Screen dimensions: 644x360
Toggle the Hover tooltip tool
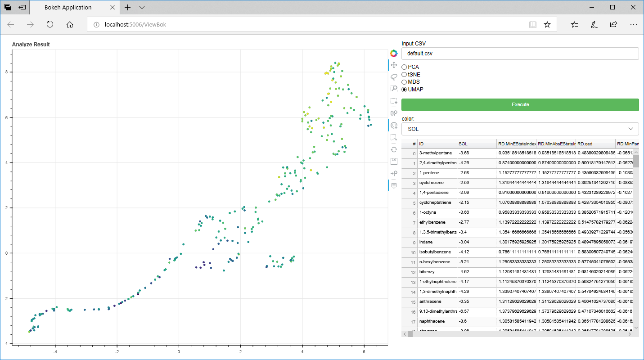tap(394, 185)
